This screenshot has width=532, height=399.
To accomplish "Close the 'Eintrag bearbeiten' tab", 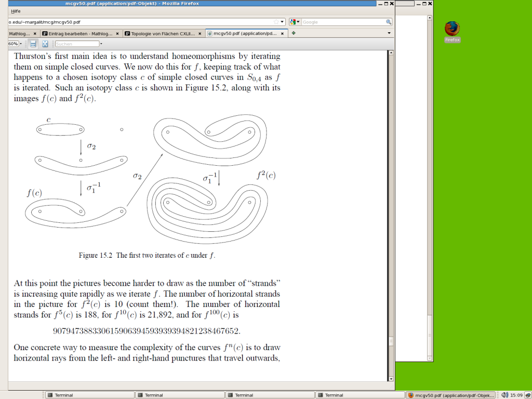I will point(117,34).
